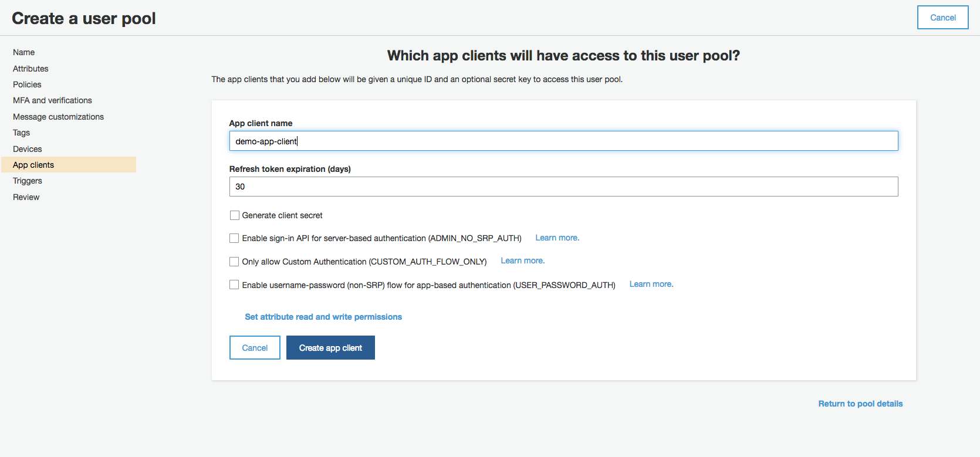
Task: Check Generate client secret checkbox
Action: tap(235, 215)
